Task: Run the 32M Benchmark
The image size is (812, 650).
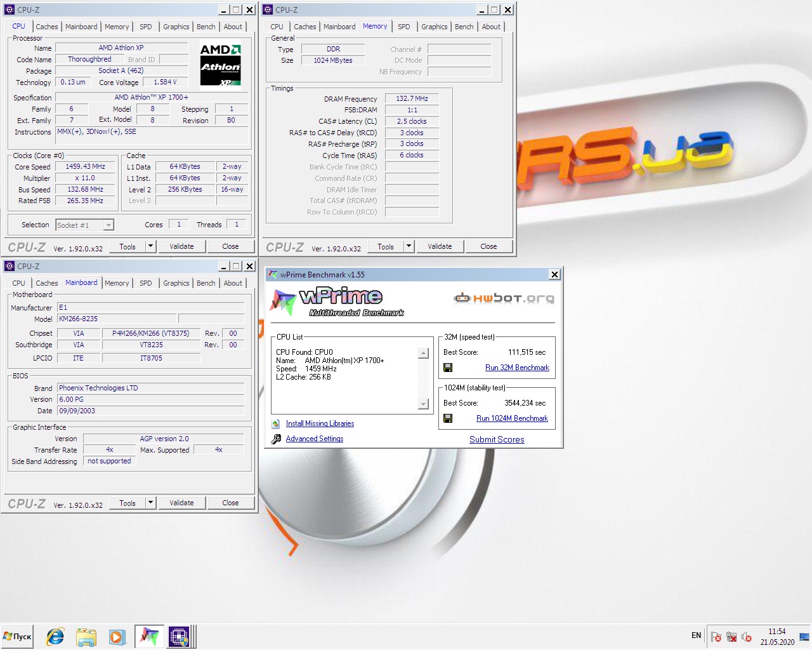Action: tap(517, 368)
